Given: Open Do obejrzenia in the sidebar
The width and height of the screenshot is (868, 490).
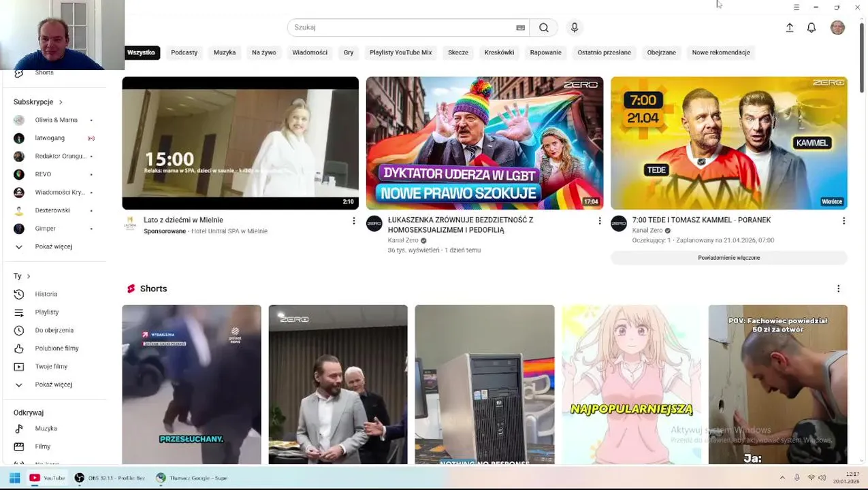Looking at the screenshot, I should click(53, 331).
